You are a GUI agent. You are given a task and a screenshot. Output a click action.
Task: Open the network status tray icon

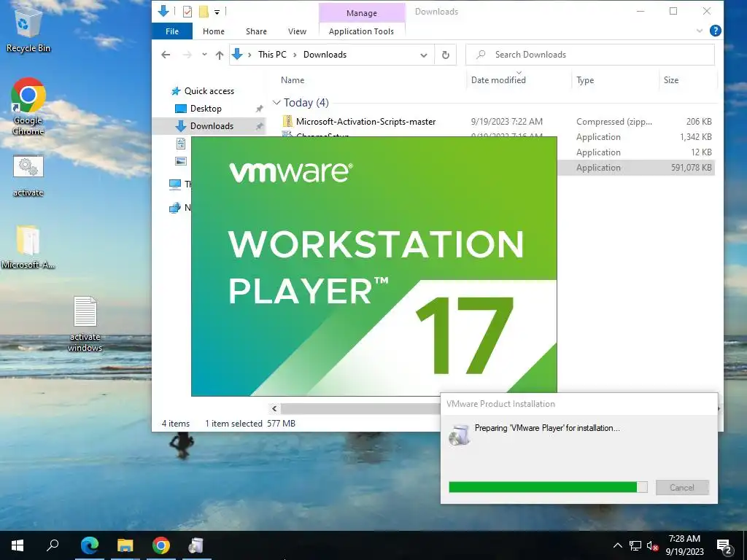(x=635, y=545)
